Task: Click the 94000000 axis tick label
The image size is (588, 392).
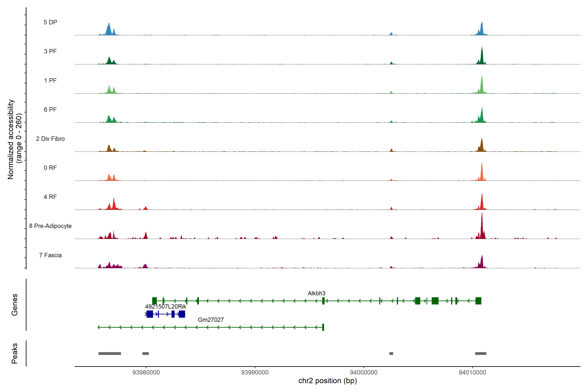Action: coord(364,372)
